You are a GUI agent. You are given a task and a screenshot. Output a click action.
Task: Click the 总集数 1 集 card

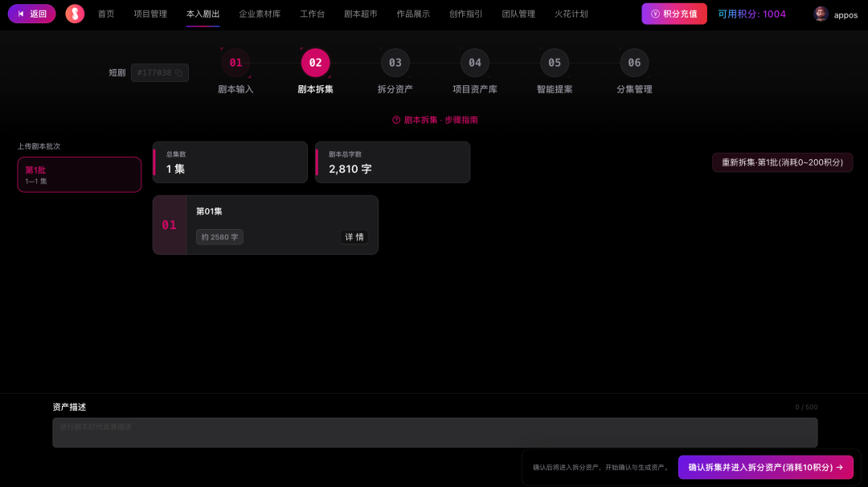click(x=230, y=162)
